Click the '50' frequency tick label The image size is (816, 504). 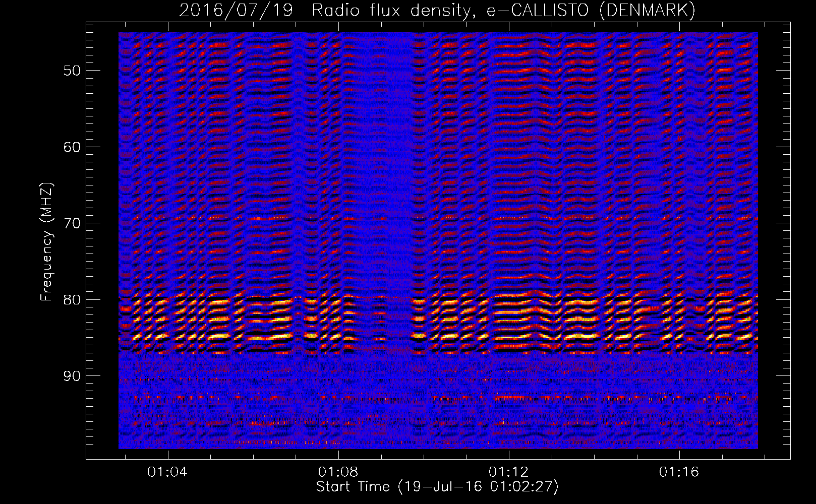pyautogui.click(x=72, y=71)
